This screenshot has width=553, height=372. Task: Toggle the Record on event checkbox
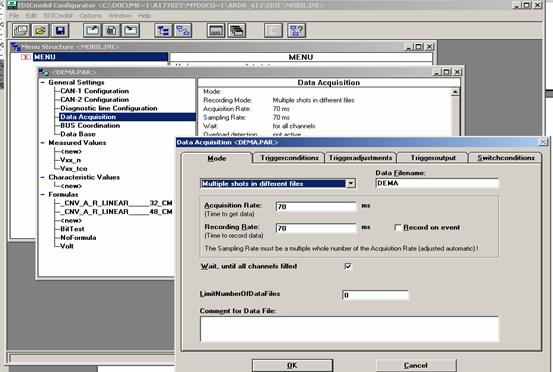(397, 228)
